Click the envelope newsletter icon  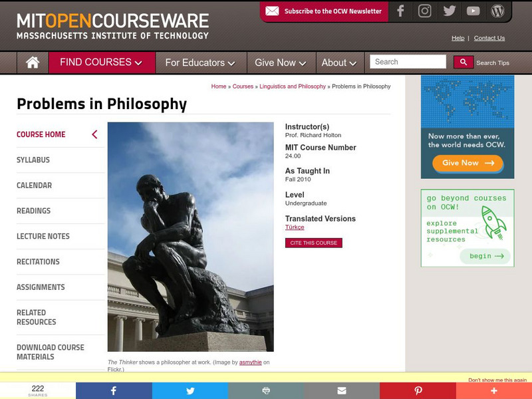point(272,11)
